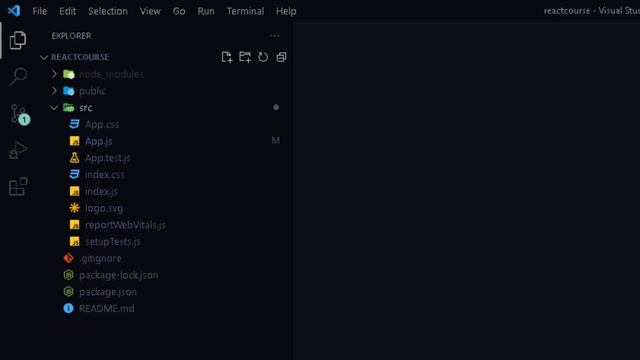
Task: Click the JS icon beside setupTests.js
Action: tap(74, 242)
